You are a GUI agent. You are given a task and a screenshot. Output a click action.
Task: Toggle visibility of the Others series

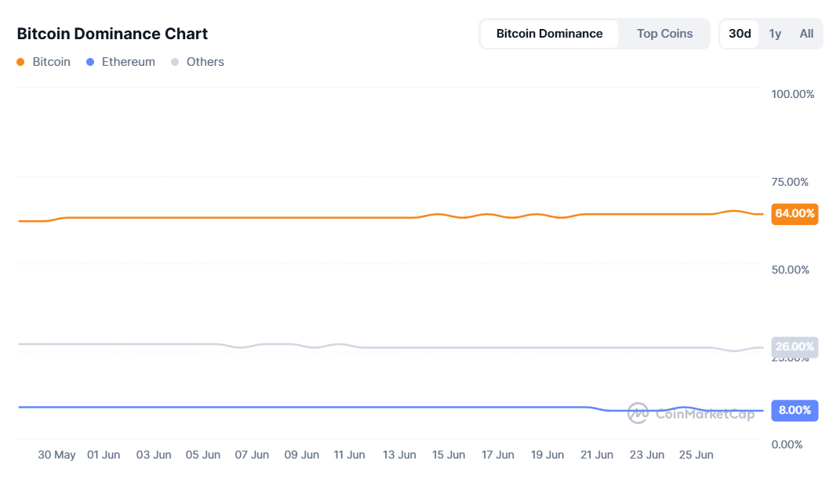tap(205, 61)
